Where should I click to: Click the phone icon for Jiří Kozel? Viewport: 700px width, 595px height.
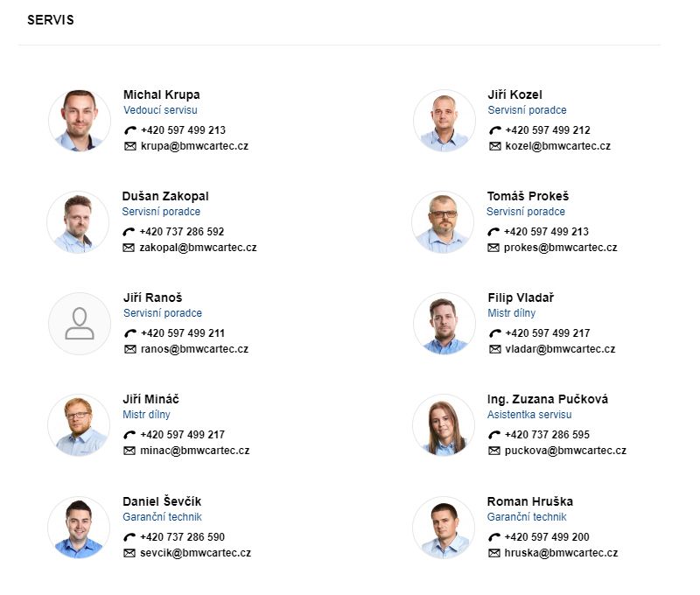coord(495,130)
